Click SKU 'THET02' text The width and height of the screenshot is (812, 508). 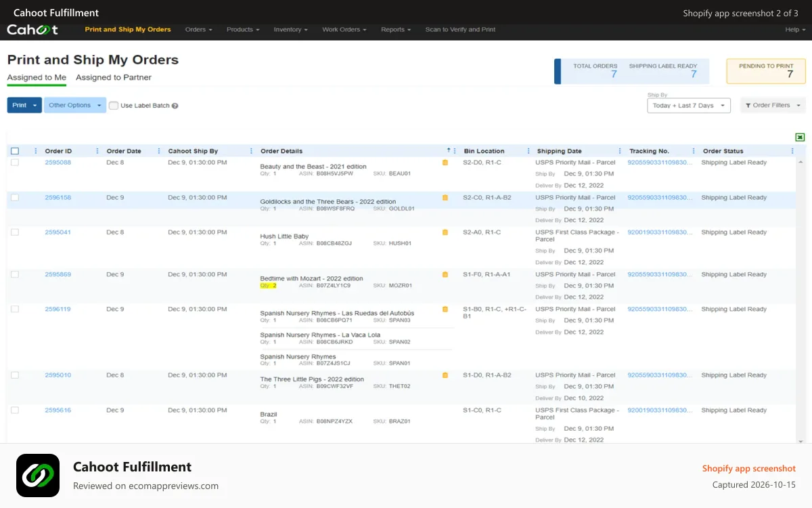(399, 387)
